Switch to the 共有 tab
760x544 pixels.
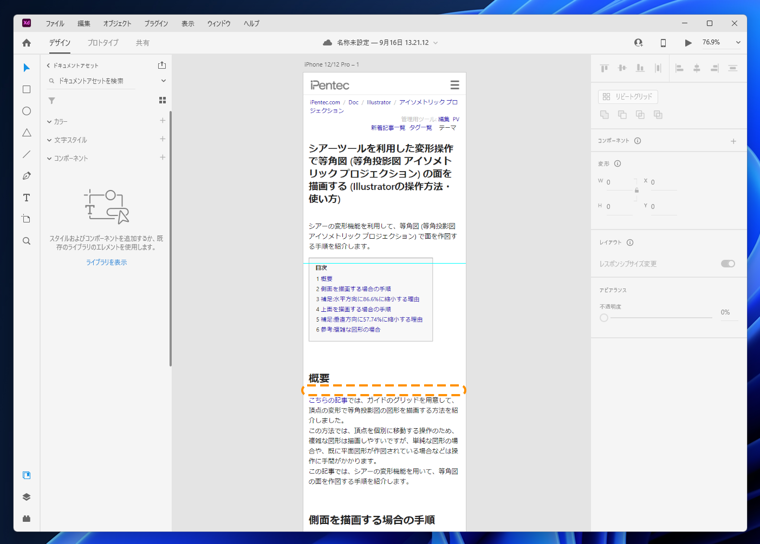tap(142, 43)
